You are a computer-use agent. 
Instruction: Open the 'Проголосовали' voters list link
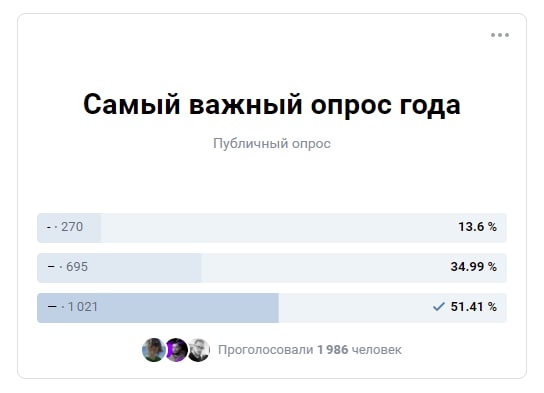[309, 350]
